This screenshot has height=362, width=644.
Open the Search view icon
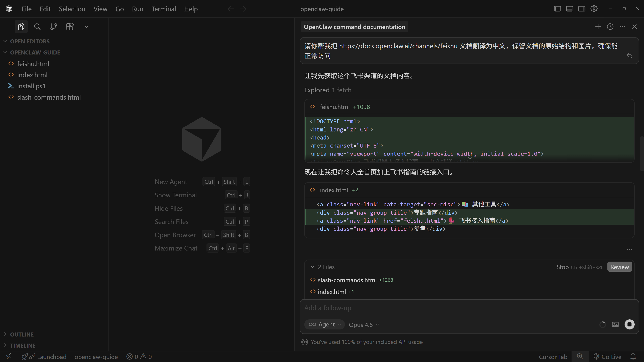pyautogui.click(x=37, y=26)
